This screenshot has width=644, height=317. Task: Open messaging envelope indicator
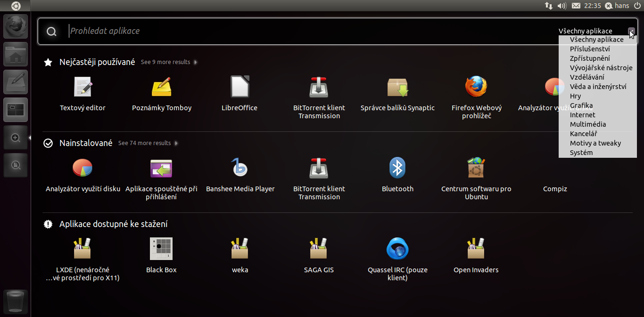(x=576, y=6)
